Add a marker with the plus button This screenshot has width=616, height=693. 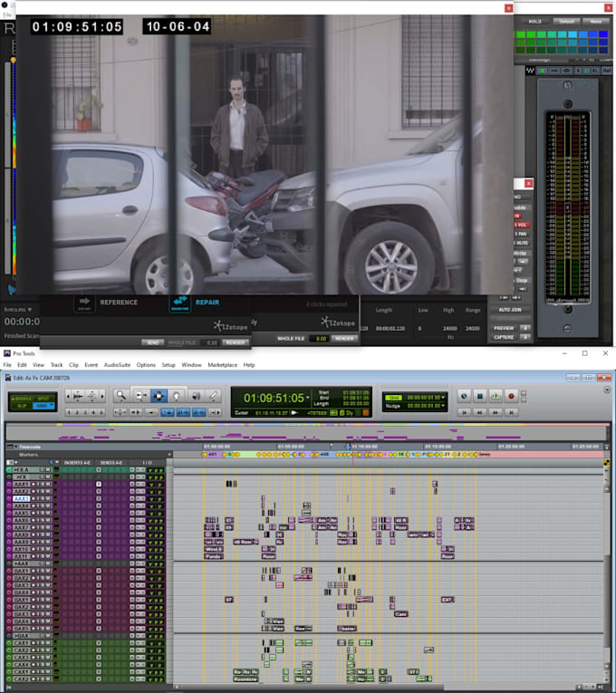pos(169,454)
